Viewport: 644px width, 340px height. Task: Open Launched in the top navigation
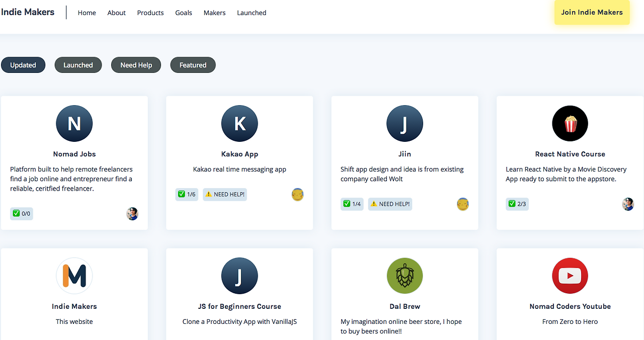[x=252, y=13]
